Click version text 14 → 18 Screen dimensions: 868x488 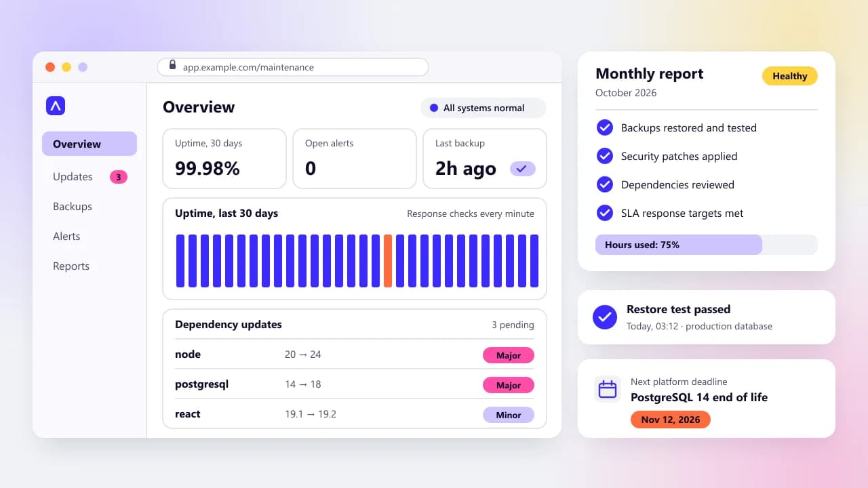[303, 384]
